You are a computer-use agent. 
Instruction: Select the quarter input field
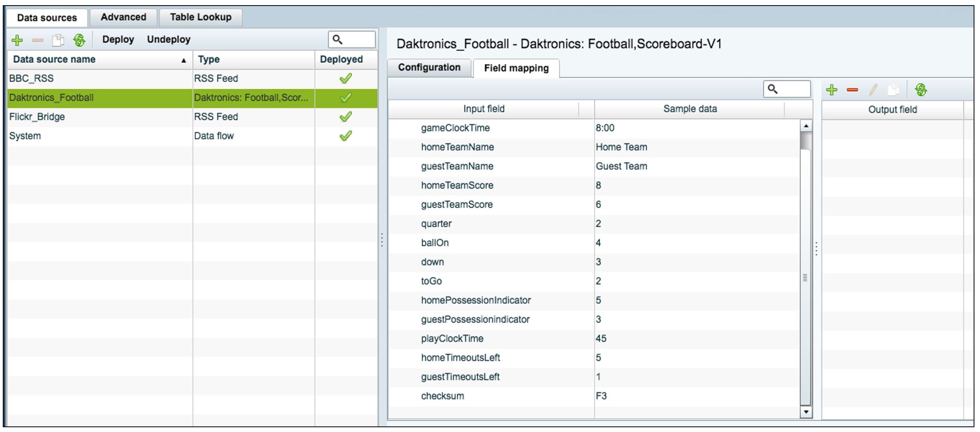pos(436,224)
